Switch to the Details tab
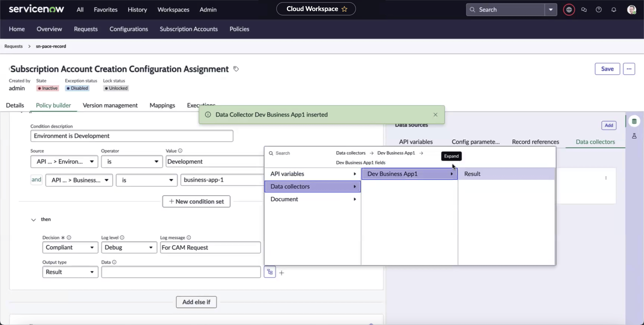Viewport: 644px width, 325px height. click(x=15, y=105)
